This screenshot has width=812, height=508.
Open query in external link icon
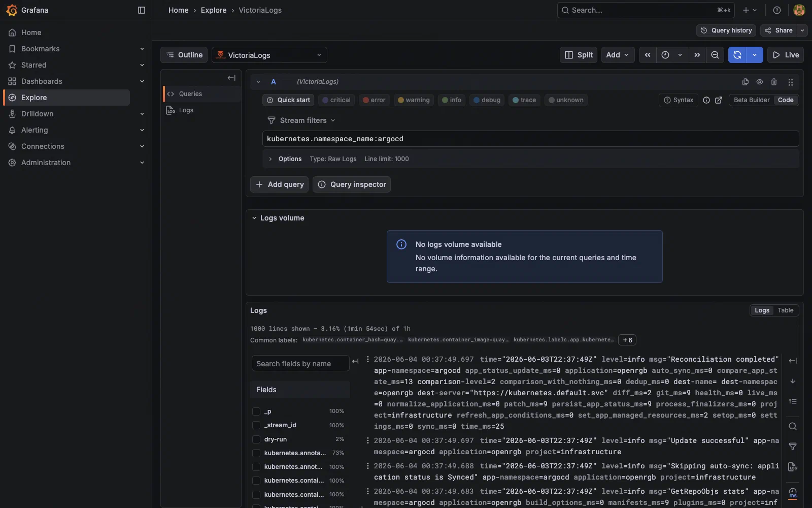tap(719, 100)
